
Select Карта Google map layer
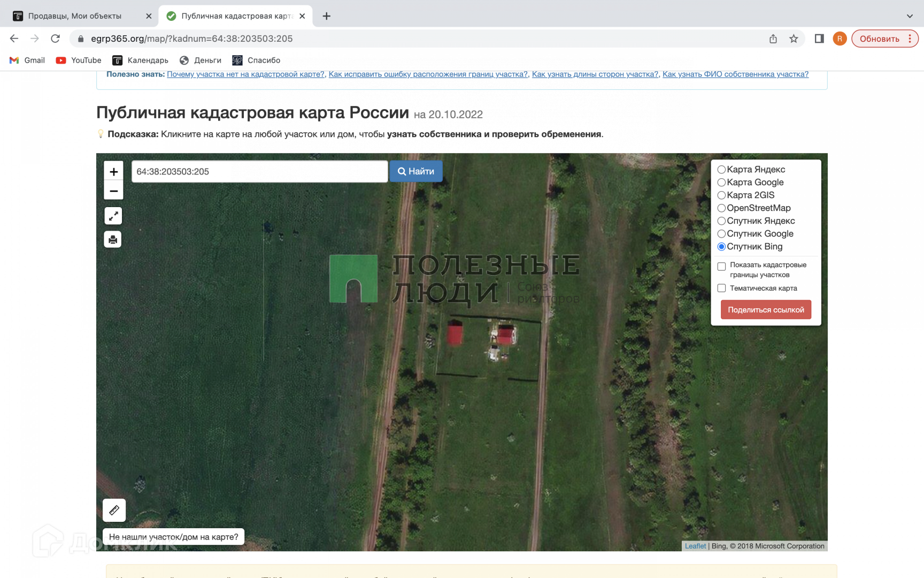pos(721,182)
